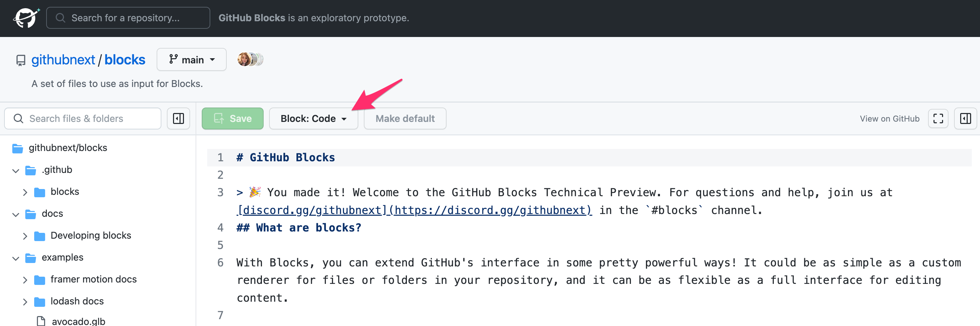Click the avocado.glb file icon
Viewport: 980px width, 326px height.
[41, 321]
